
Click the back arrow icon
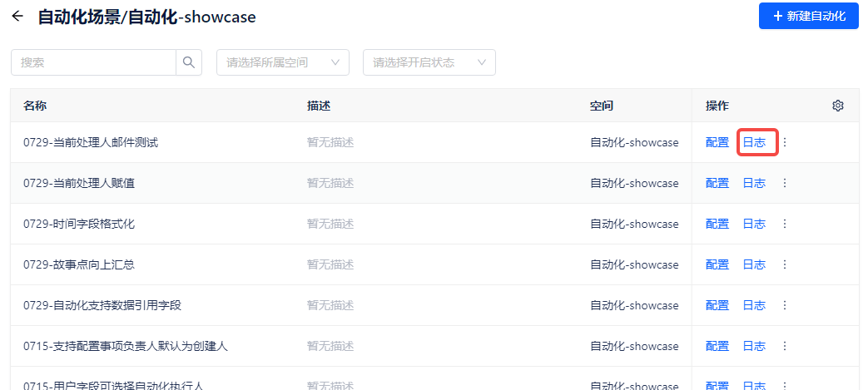tap(17, 17)
